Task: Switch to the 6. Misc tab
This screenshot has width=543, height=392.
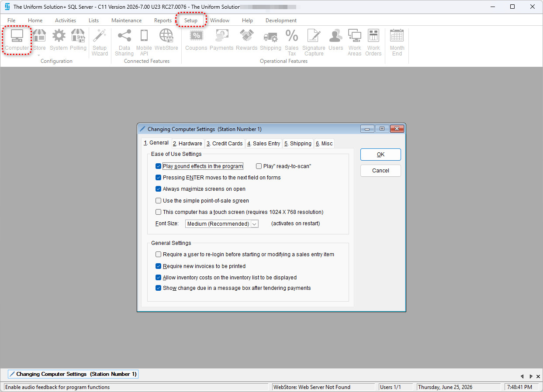Action: (x=324, y=144)
